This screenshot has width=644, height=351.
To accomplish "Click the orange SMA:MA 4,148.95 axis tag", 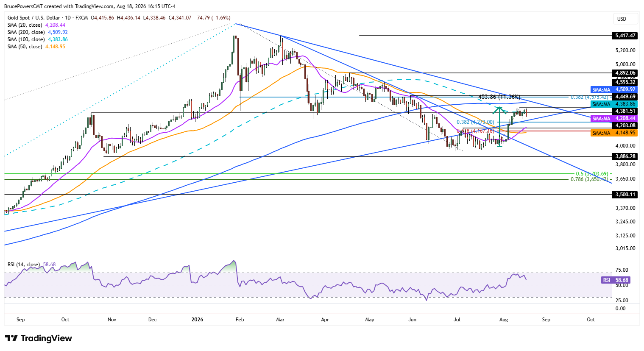I will click(x=614, y=133).
